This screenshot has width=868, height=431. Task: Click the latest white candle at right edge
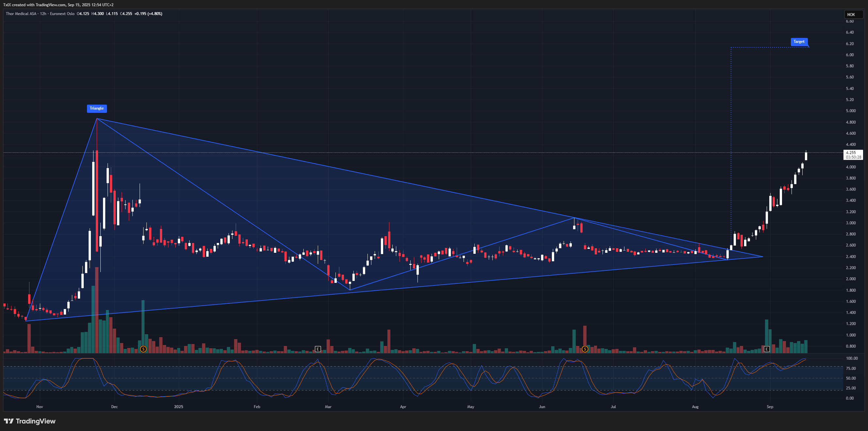(806, 156)
